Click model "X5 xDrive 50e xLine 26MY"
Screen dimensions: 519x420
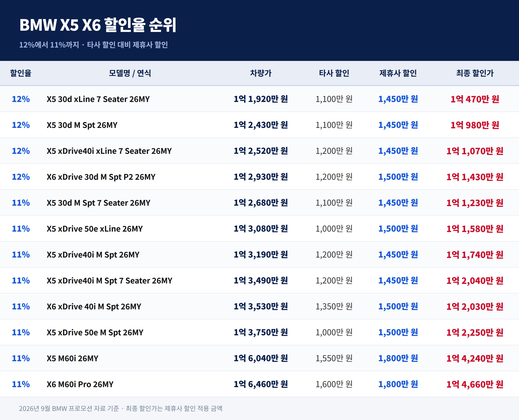95,229
